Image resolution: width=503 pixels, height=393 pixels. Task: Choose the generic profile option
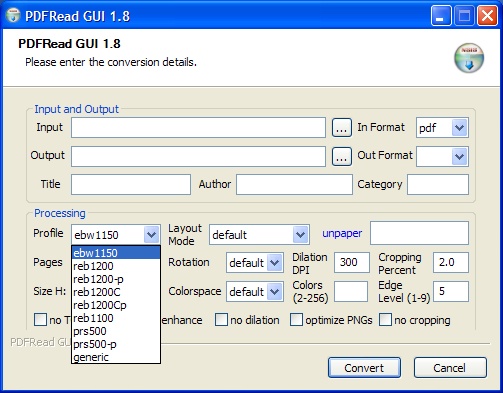tap(116, 357)
